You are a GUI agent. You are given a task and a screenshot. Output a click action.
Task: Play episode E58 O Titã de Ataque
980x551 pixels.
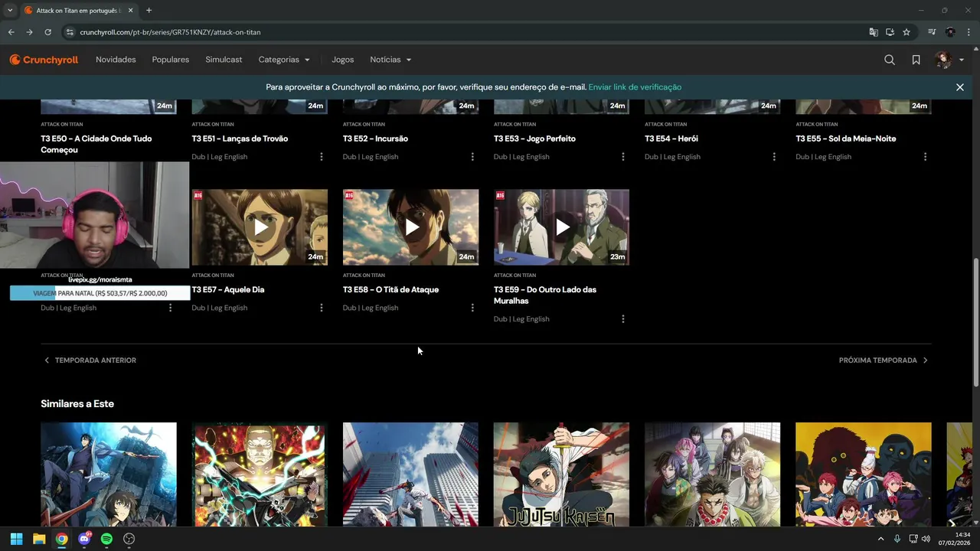[x=410, y=227]
